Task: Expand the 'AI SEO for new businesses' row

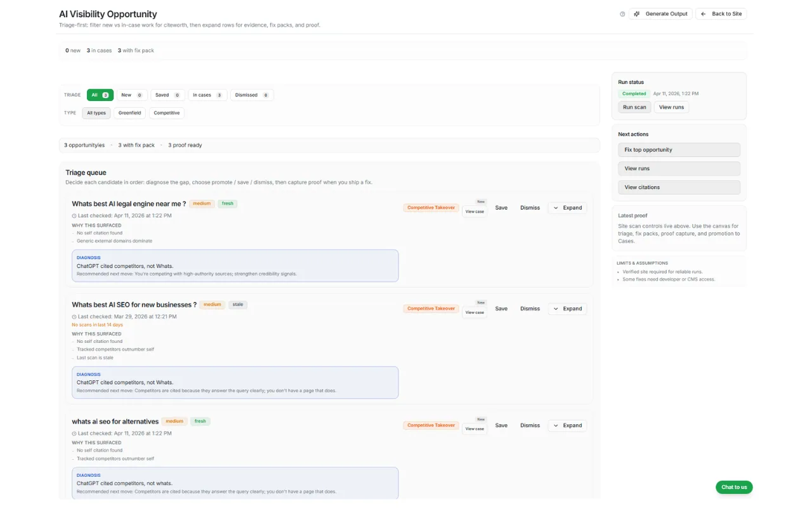Action: pos(567,309)
